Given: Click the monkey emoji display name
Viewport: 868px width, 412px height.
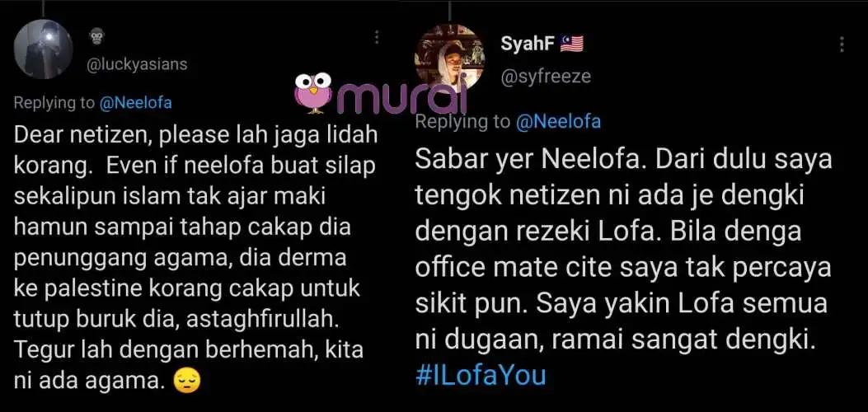Looking at the screenshot, I should (x=97, y=38).
